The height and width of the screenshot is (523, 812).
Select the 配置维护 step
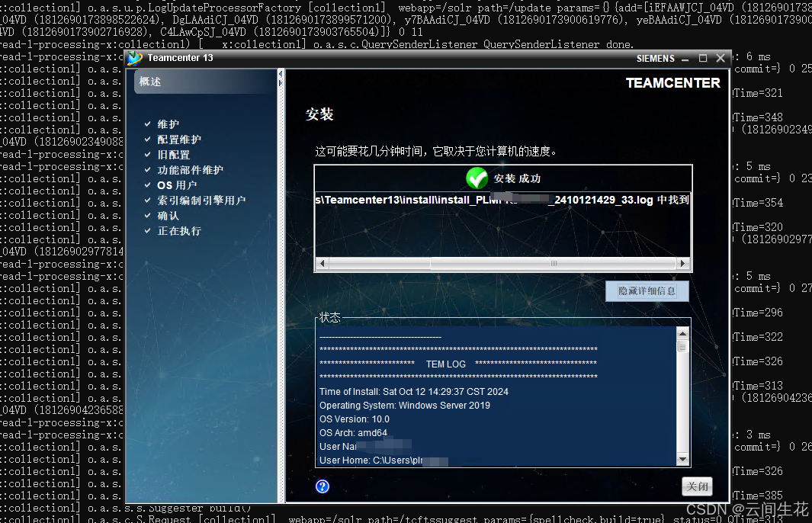coord(179,140)
